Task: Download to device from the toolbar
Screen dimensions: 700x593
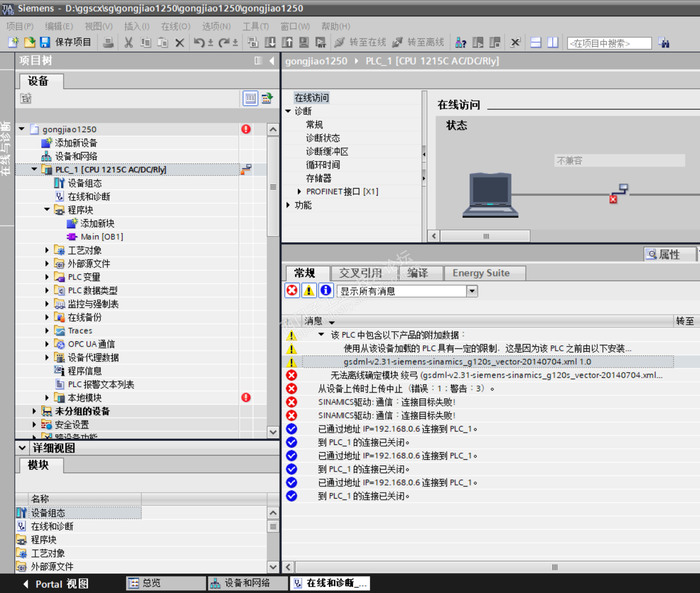Action: [270, 42]
